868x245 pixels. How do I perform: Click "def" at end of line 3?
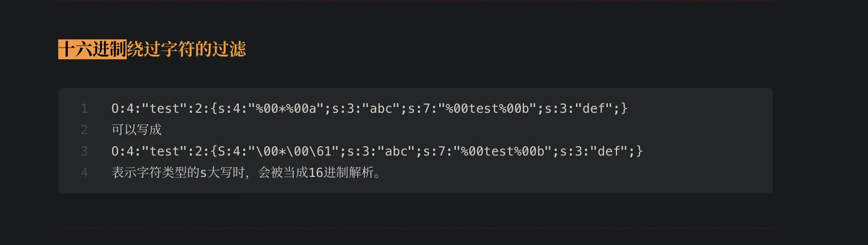point(609,151)
